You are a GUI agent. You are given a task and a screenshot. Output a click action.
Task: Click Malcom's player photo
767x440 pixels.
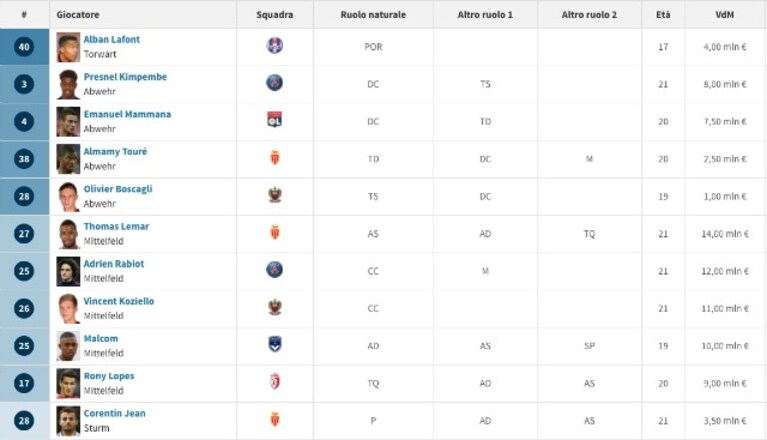point(68,346)
